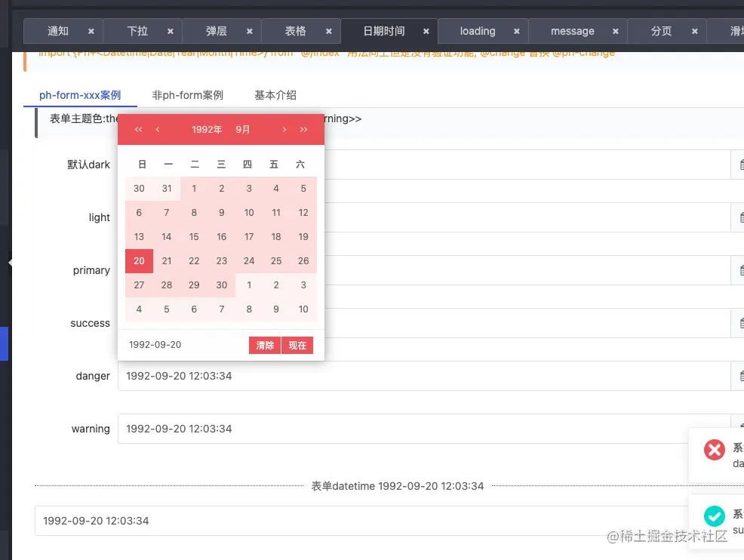Go to previous month using ‹ arrow
Image resolution: width=744 pixels, height=560 pixels.
click(158, 129)
